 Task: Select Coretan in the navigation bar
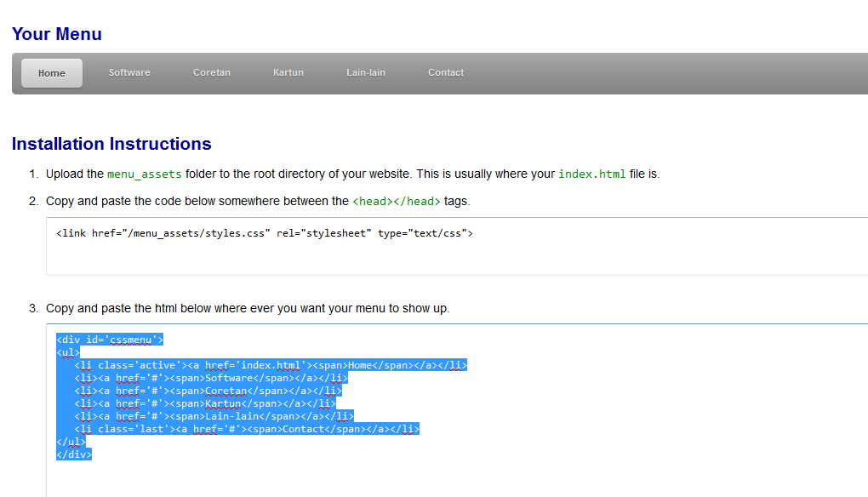point(212,73)
